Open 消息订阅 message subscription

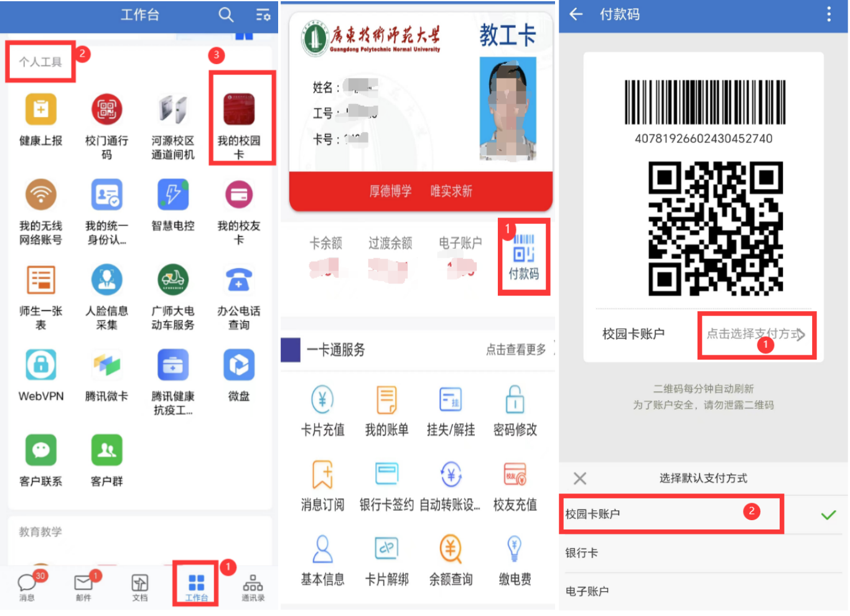coord(322,486)
